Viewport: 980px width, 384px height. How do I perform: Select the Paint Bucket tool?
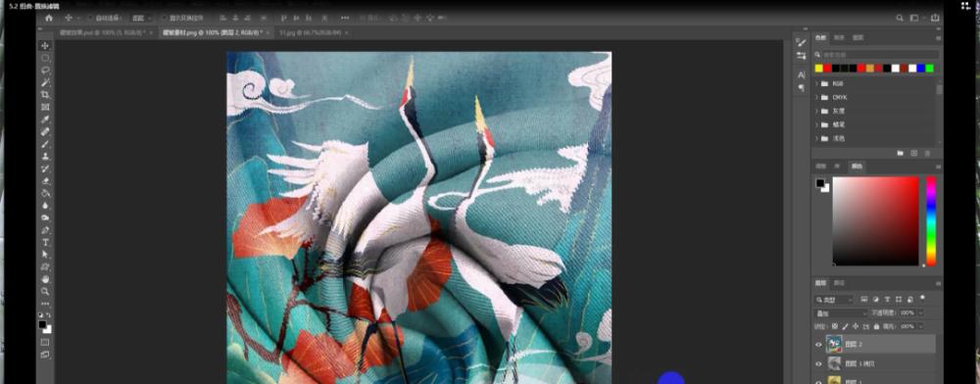tap(45, 193)
